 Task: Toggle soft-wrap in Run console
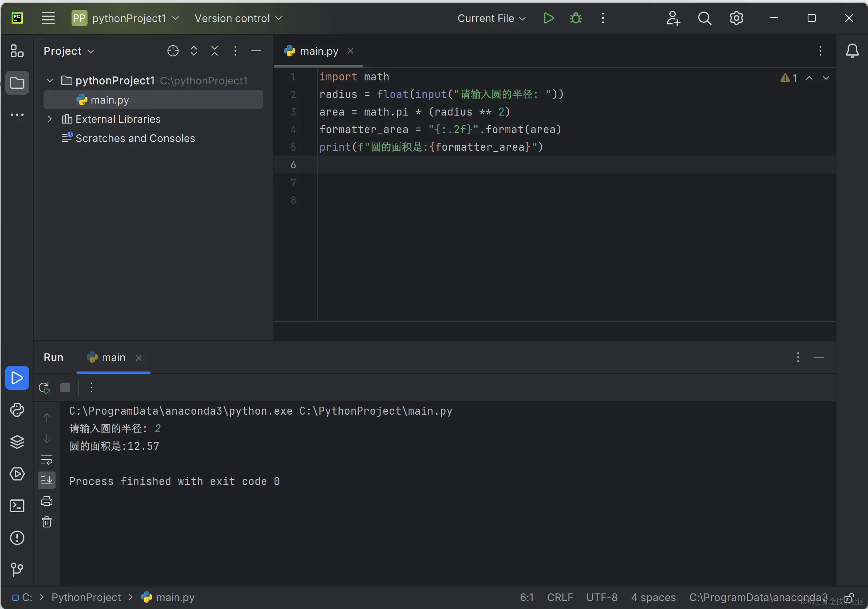[x=47, y=460]
